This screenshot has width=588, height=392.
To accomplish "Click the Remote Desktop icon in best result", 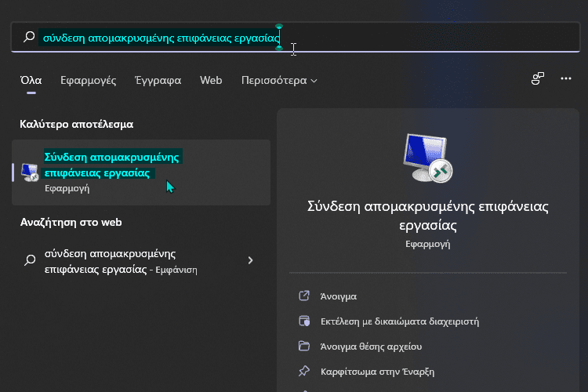I will [30, 172].
